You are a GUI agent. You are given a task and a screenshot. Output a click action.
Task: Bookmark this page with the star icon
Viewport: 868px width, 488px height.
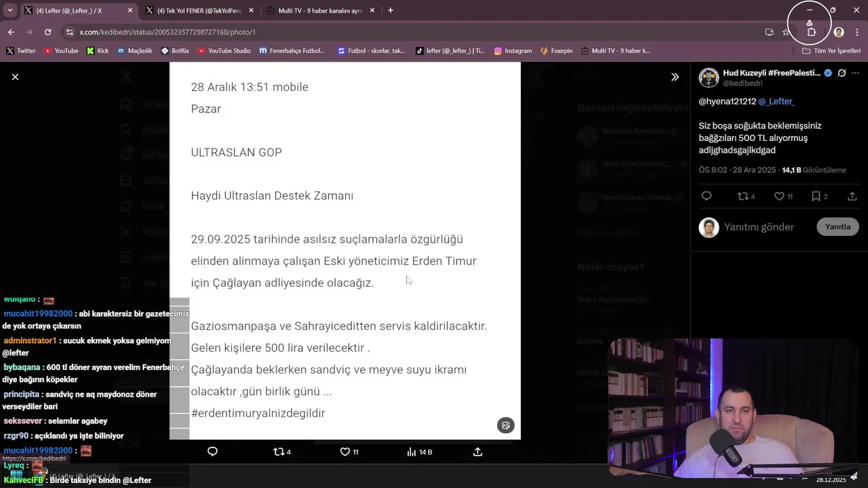click(785, 32)
